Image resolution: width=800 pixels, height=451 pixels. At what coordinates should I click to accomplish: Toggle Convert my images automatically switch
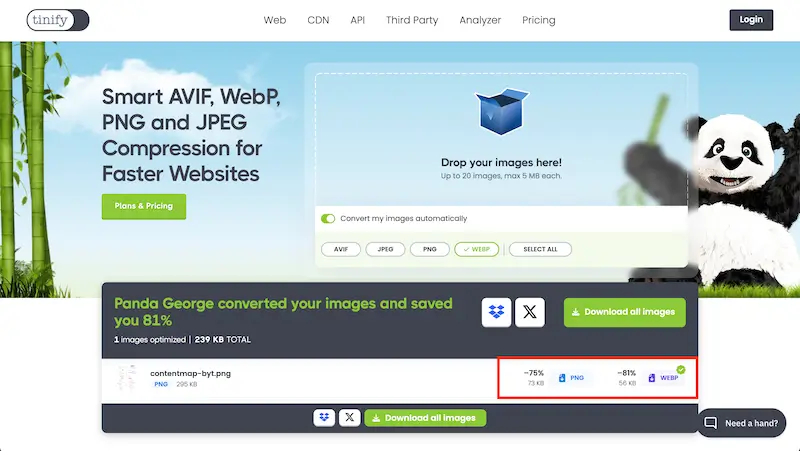[328, 218]
